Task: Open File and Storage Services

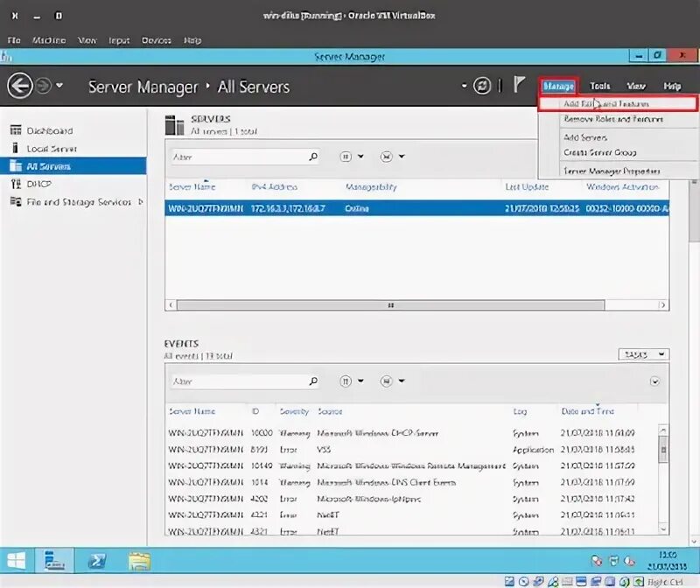Action: tap(79, 202)
